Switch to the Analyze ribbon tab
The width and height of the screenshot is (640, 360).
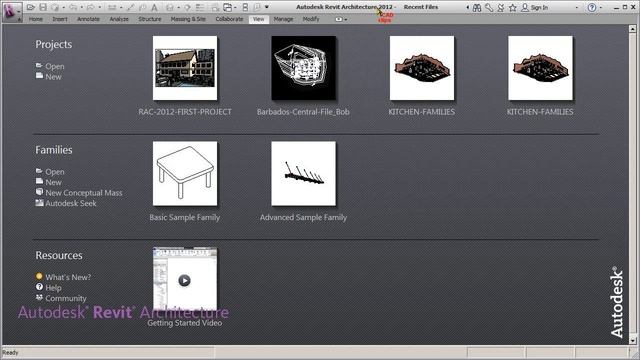click(119, 19)
